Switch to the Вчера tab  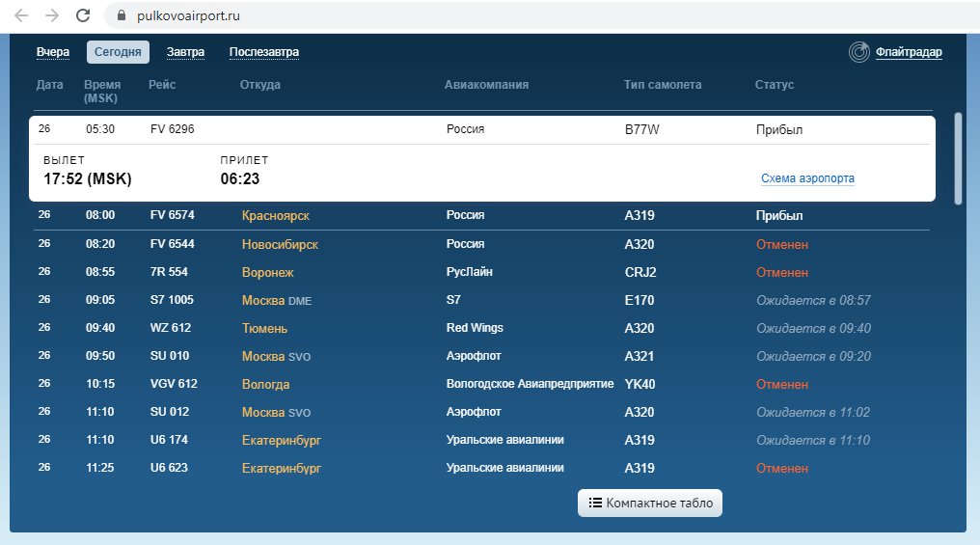52,52
